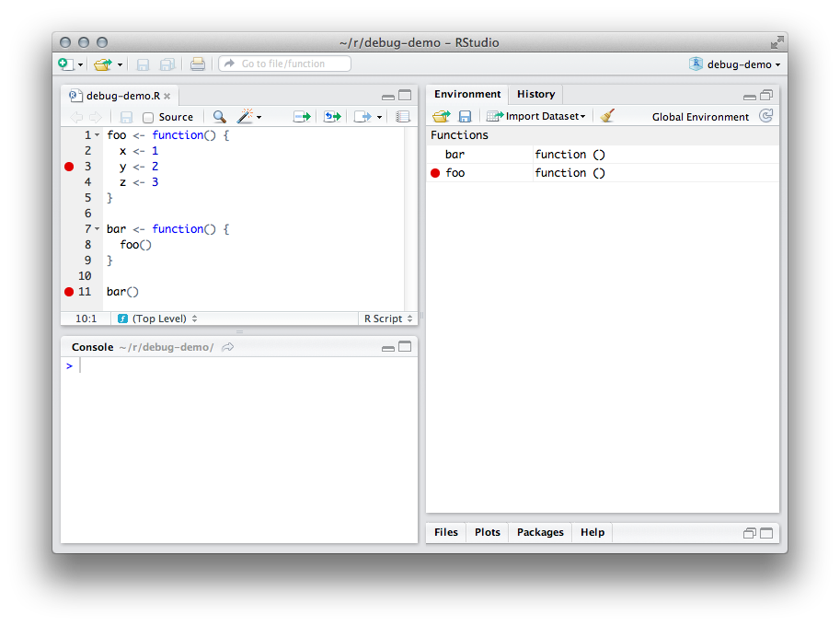Click the 10:1 cursor position indicator
The image size is (840, 626).
click(x=86, y=319)
